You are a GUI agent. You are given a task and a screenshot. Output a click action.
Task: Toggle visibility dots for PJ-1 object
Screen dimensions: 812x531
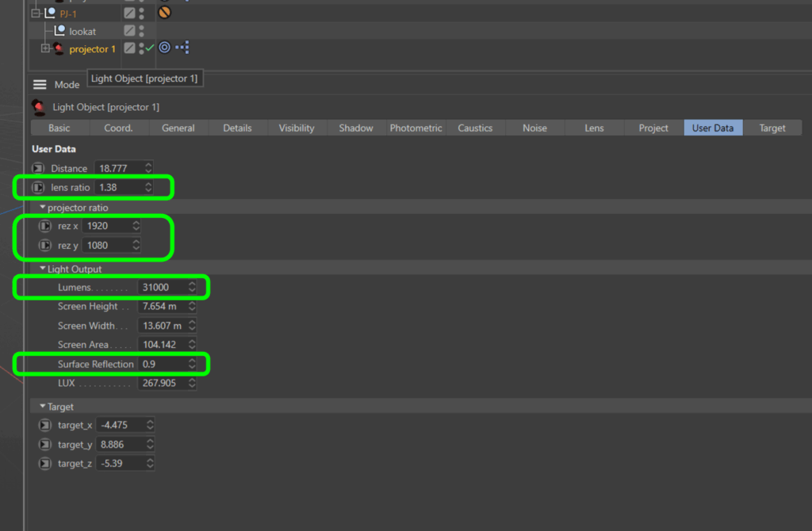141,13
